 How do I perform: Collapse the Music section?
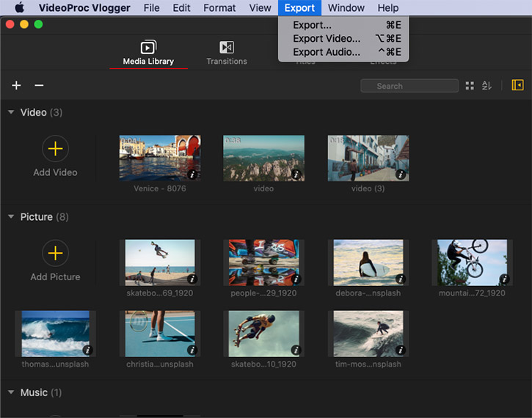[x=11, y=392]
